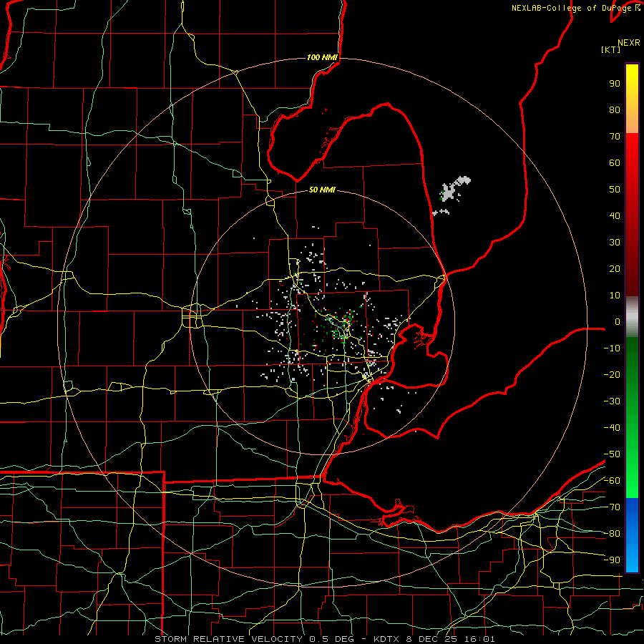Click the "20" value on the velocity scale
This screenshot has height=644, width=644.
[x=615, y=268]
